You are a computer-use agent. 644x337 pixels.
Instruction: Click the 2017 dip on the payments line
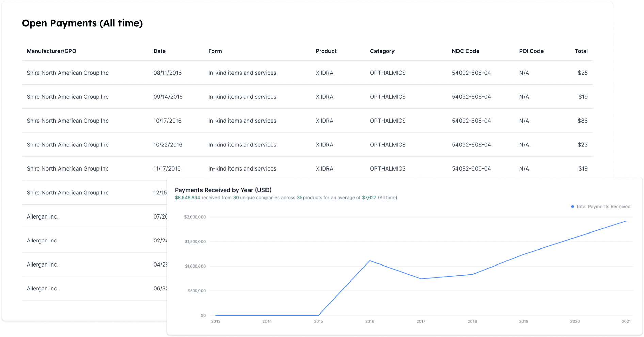[421, 279]
